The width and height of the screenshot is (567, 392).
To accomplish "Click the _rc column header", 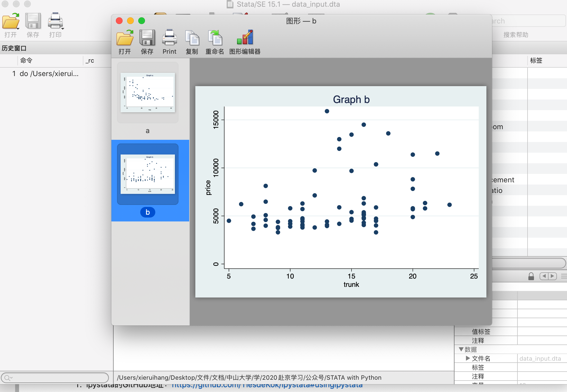I will [x=90, y=61].
